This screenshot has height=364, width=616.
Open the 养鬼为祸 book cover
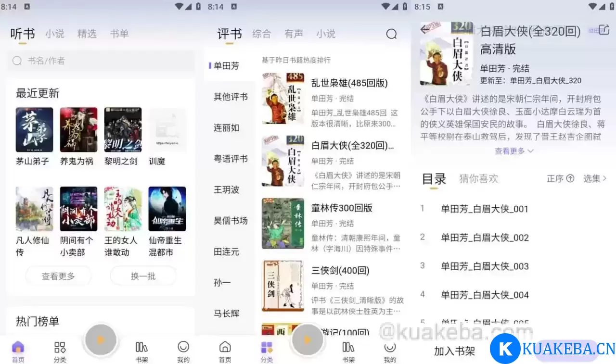(x=78, y=130)
